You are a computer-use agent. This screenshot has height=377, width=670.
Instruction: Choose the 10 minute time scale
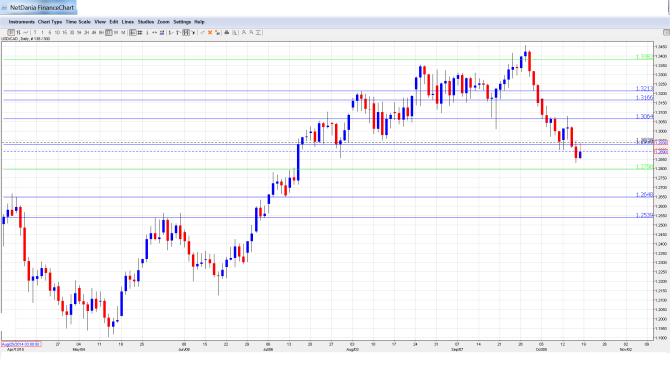click(x=57, y=32)
